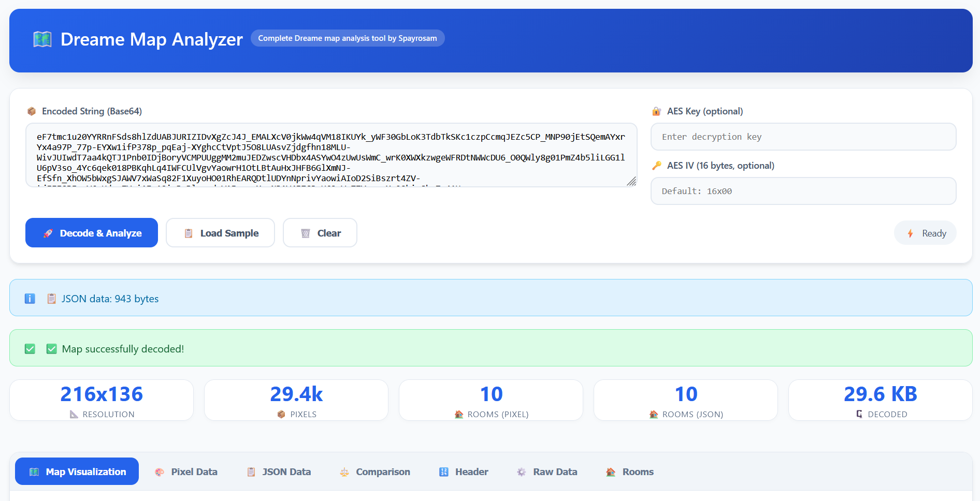Image resolution: width=980 pixels, height=501 pixels.
Task: Click the Complete Dreame map analysis tool badge
Action: [348, 38]
